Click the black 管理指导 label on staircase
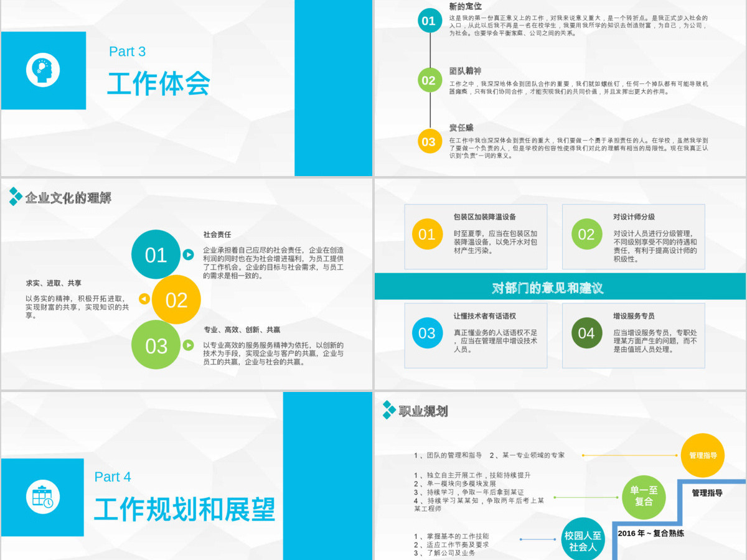The height and width of the screenshot is (560, 747). (707, 493)
